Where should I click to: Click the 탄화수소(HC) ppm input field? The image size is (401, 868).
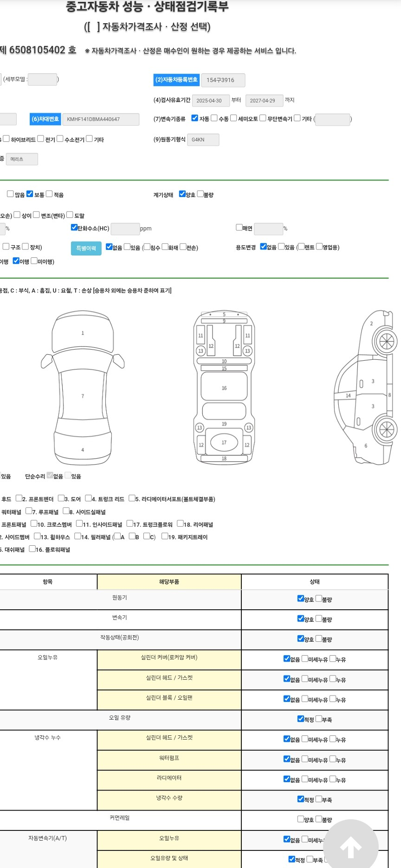tap(125, 229)
